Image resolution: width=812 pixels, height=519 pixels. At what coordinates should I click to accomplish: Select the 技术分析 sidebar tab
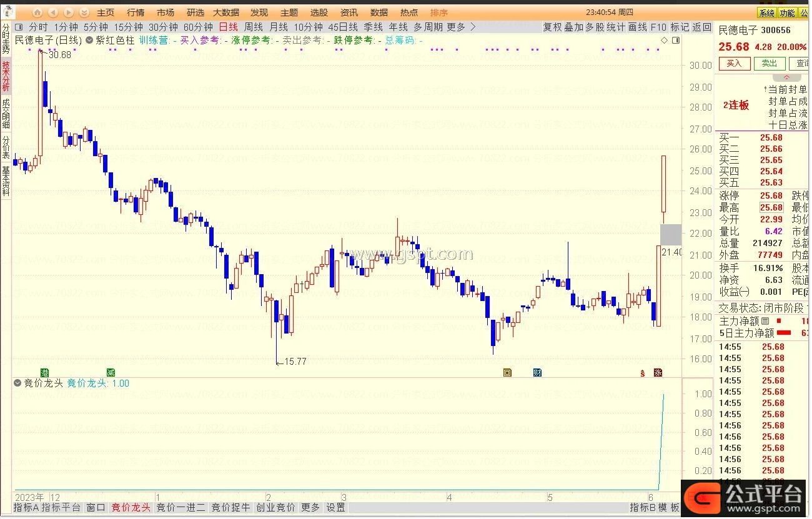(6, 76)
